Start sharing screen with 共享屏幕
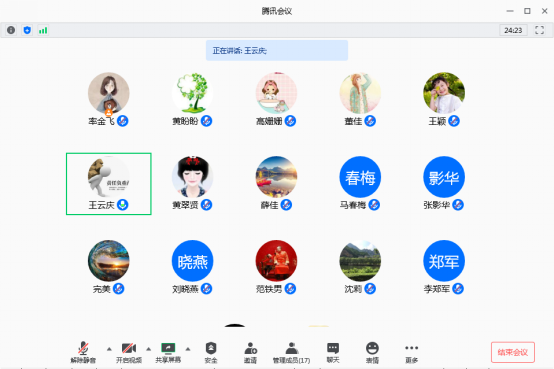 (x=168, y=352)
